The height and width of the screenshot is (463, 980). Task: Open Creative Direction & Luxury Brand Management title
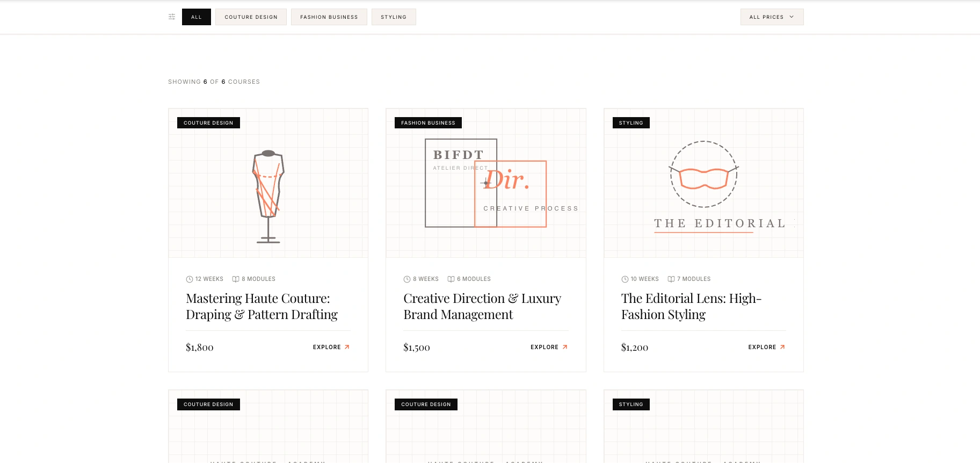pyautogui.click(x=482, y=306)
